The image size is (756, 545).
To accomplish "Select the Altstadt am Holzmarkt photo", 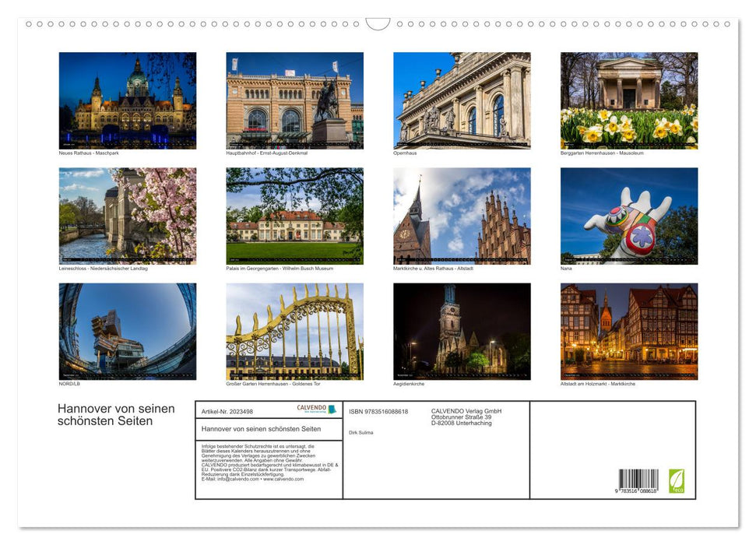I will tap(629, 331).
